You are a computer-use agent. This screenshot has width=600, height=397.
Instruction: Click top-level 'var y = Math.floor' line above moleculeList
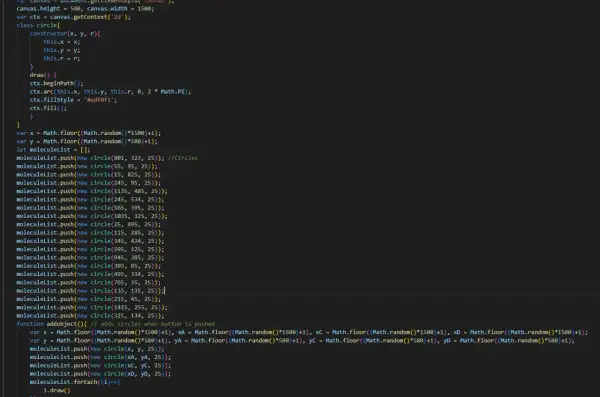[x=87, y=141]
